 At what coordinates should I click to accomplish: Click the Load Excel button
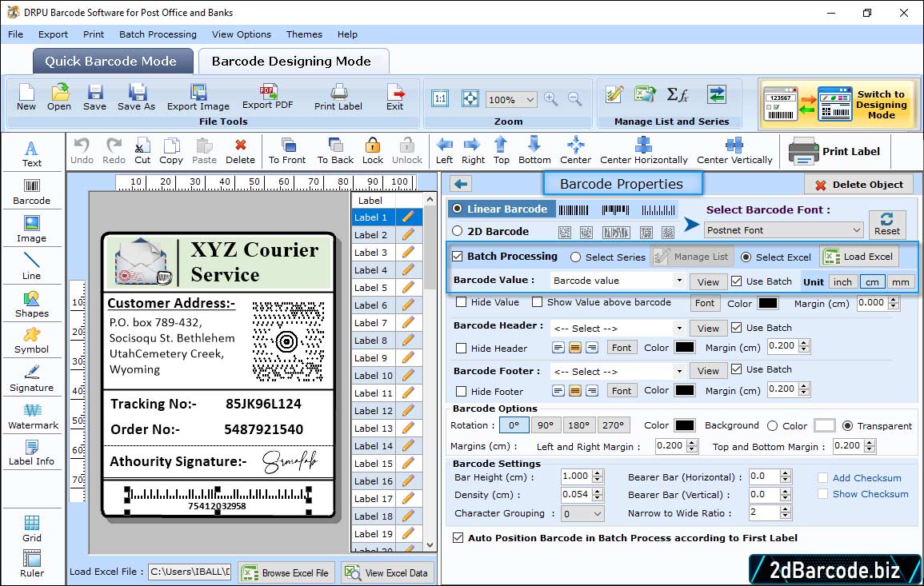click(x=859, y=257)
